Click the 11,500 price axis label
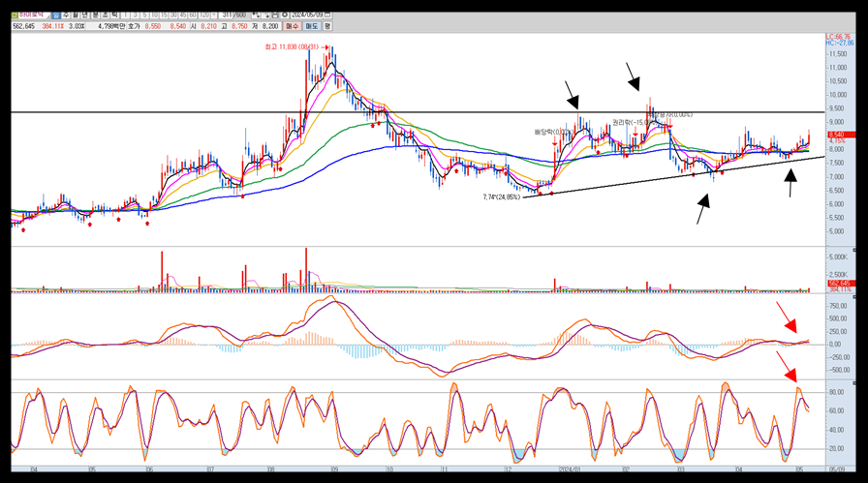 pyautogui.click(x=838, y=54)
